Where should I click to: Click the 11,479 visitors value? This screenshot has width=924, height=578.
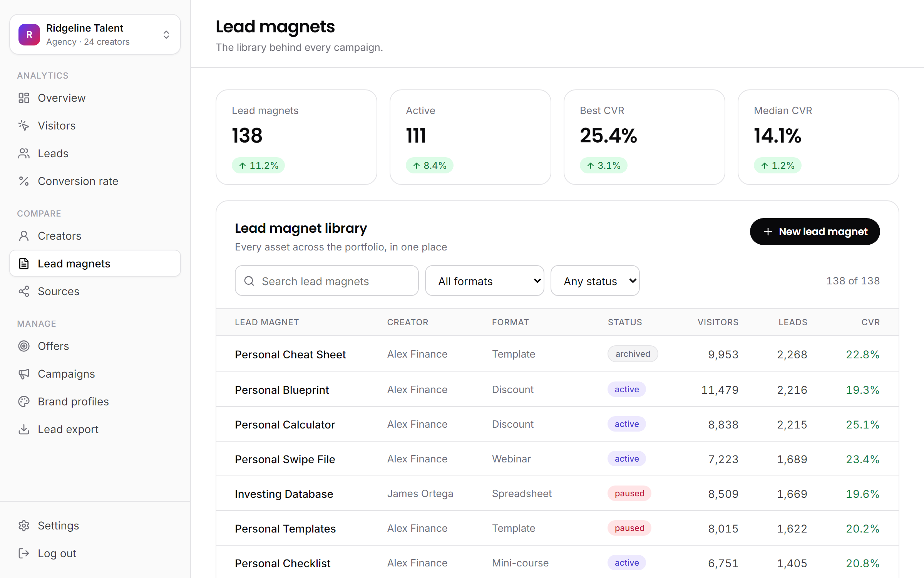(719, 390)
